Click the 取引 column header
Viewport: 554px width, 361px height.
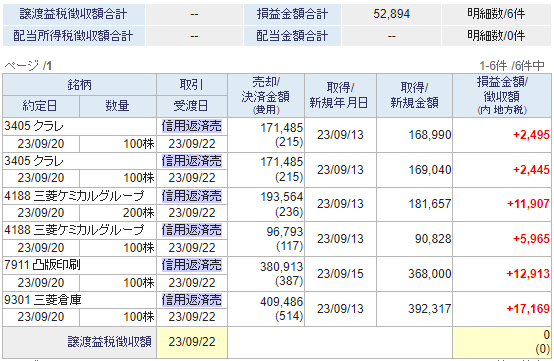point(192,85)
